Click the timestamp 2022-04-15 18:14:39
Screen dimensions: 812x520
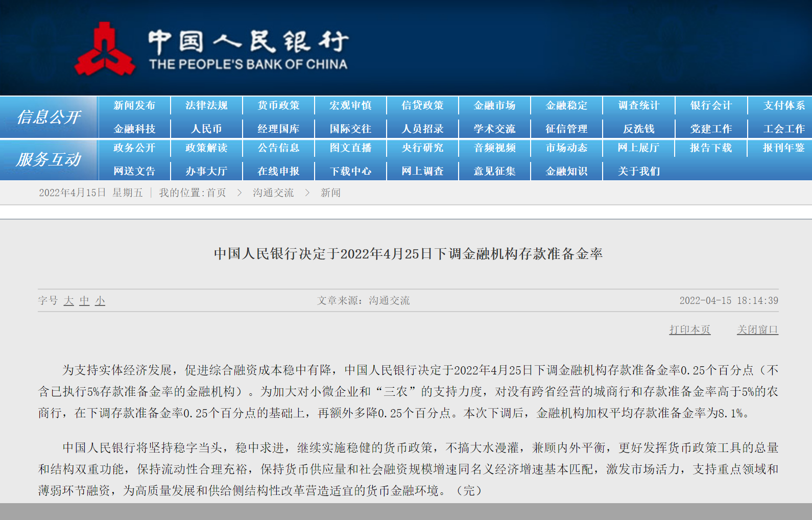tap(729, 300)
